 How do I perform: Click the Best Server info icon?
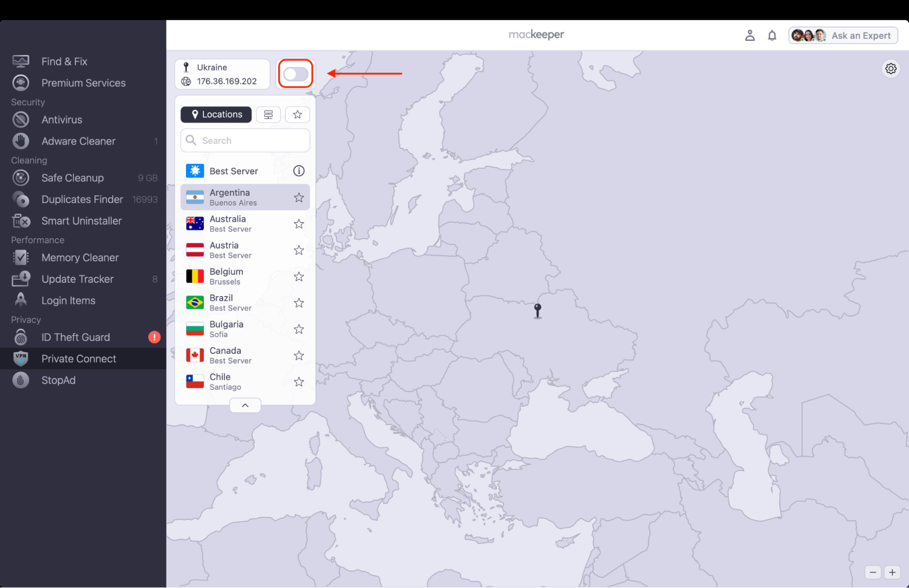[298, 171]
